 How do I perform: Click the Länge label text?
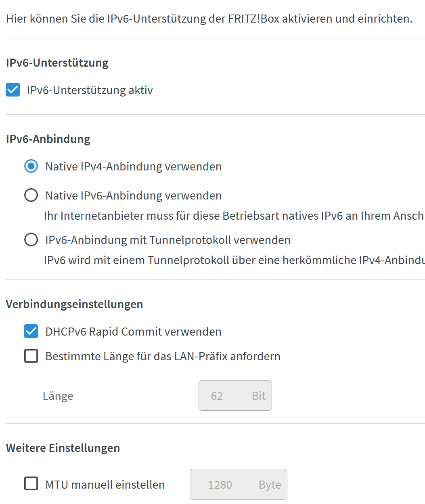pos(58,396)
